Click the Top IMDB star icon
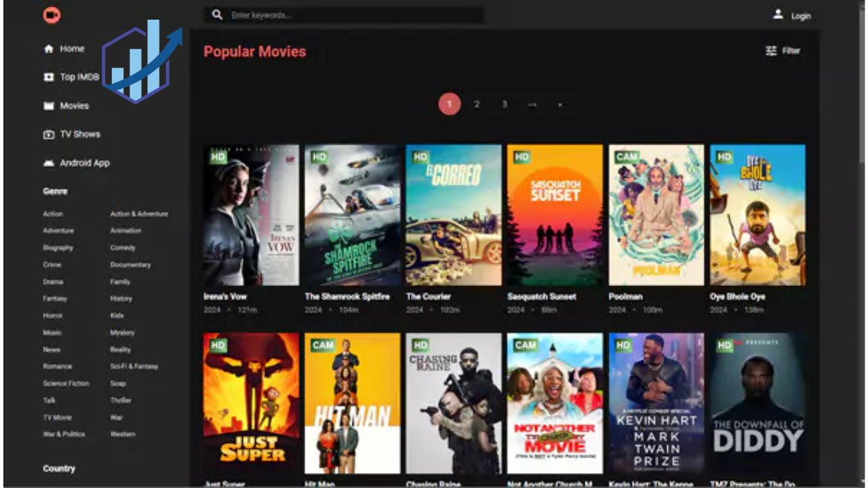 (49, 77)
